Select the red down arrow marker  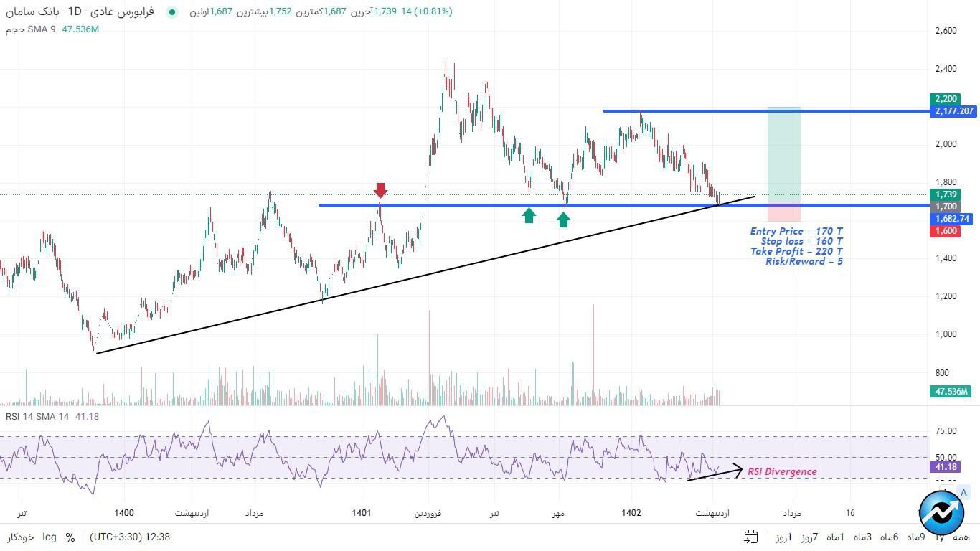[380, 190]
